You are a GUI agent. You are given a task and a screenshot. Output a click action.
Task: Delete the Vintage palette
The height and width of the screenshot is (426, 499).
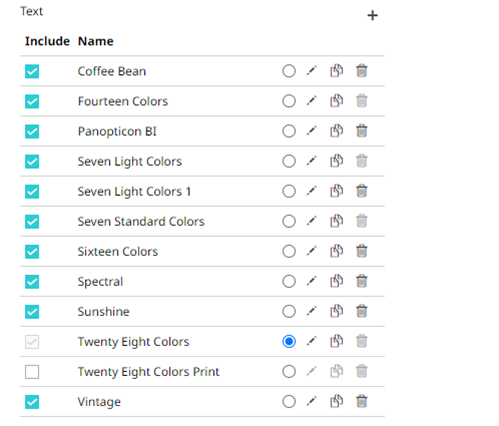[x=362, y=401]
